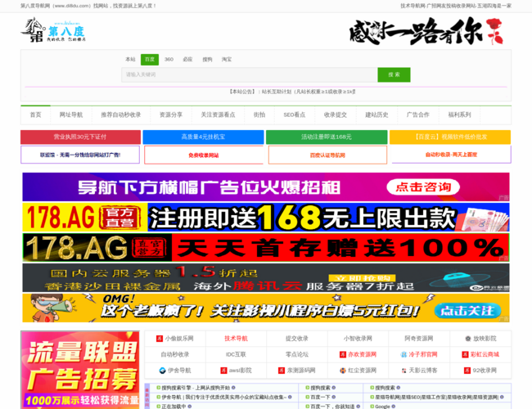The height and width of the screenshot is (409, 532).
Task: Open the 关注资源看点 nav item
Action: (218, 115)
